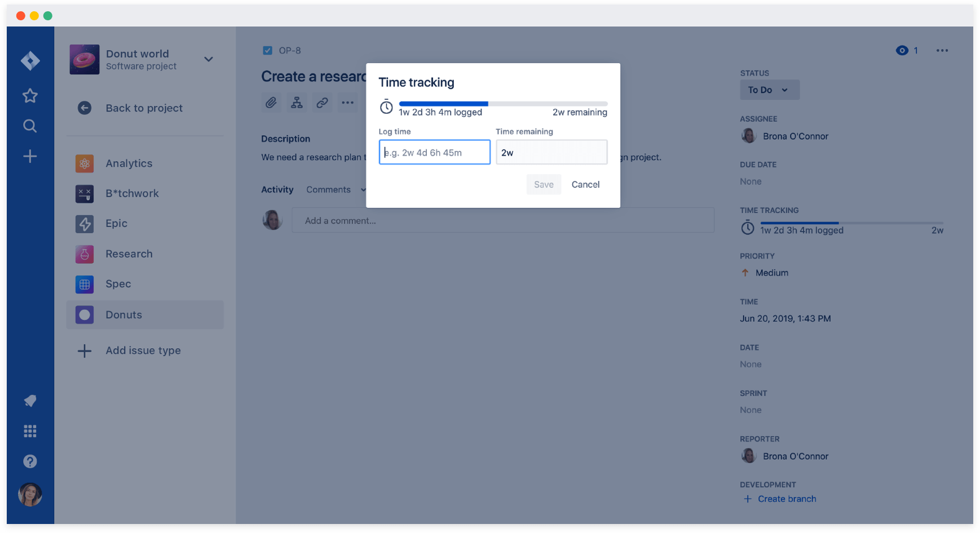Screen dimensions: 980x533
Task: Expand the Donut world project chevron
Action: (x=208, y=59)
